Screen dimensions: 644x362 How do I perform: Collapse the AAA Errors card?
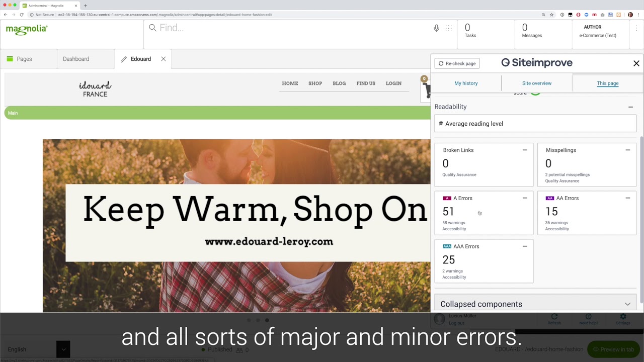[x=525, y=246]
